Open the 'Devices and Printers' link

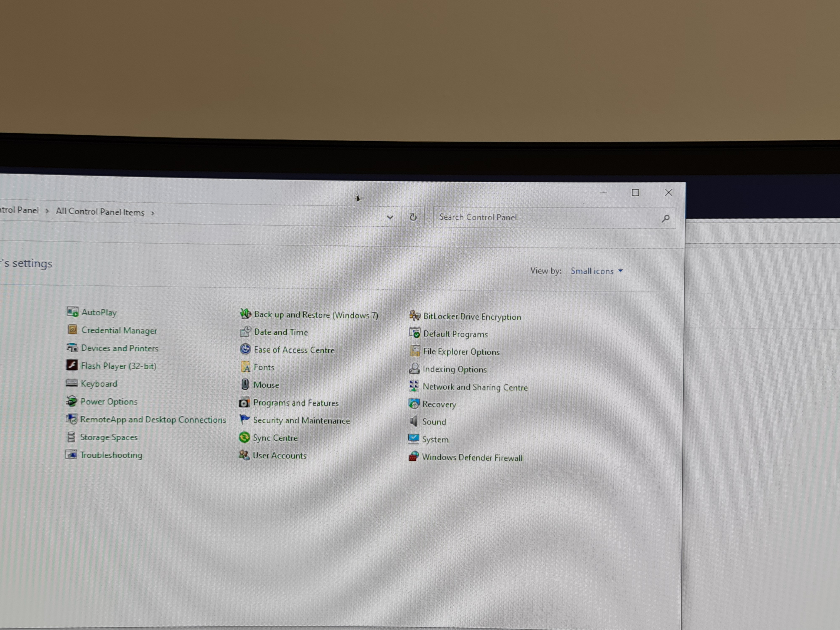120,348
